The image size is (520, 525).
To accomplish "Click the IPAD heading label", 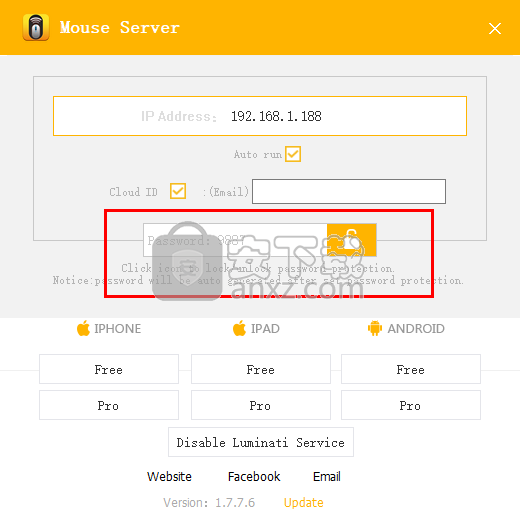I will [265, 329].
